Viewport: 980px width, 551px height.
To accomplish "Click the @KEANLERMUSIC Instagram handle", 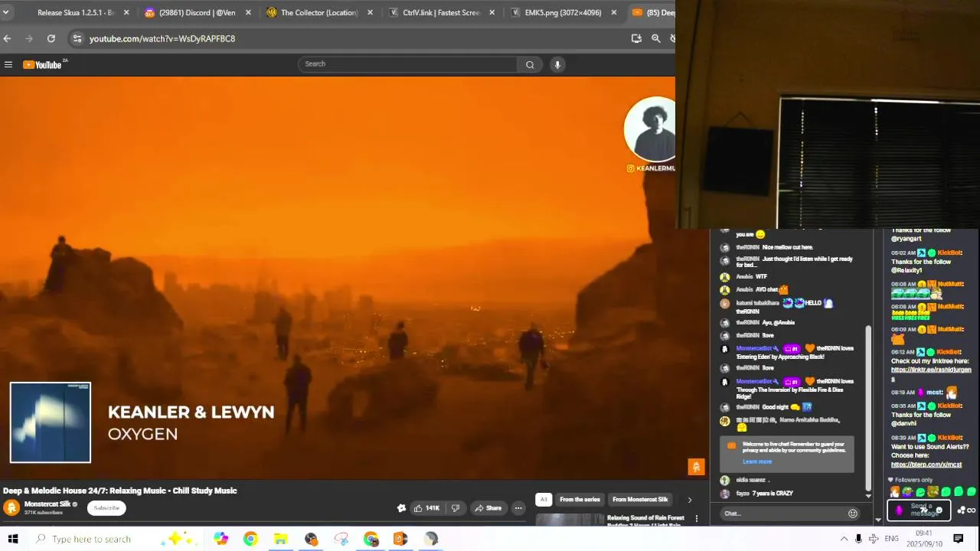I will tap(652, 168).
